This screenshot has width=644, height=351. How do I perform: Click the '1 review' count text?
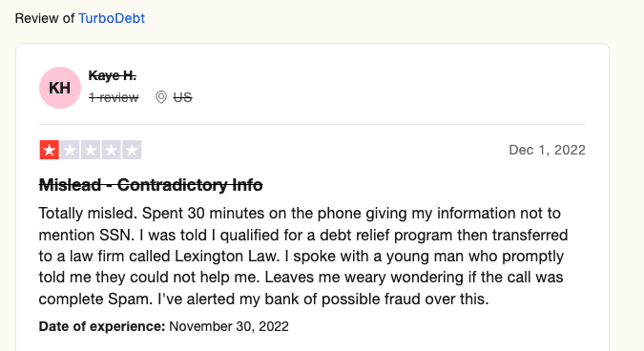114,97
